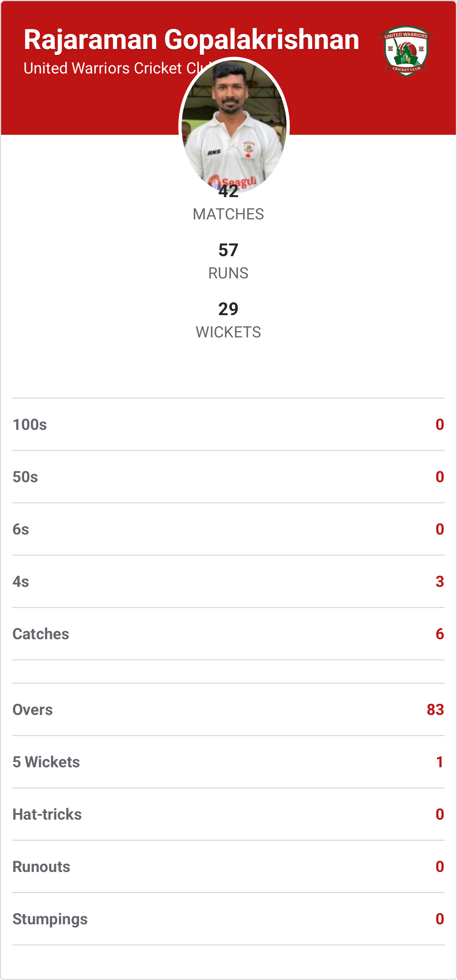Click the Hat-tricks row label
The height and width of the screenshot is (980, 457).
point(47,814)
